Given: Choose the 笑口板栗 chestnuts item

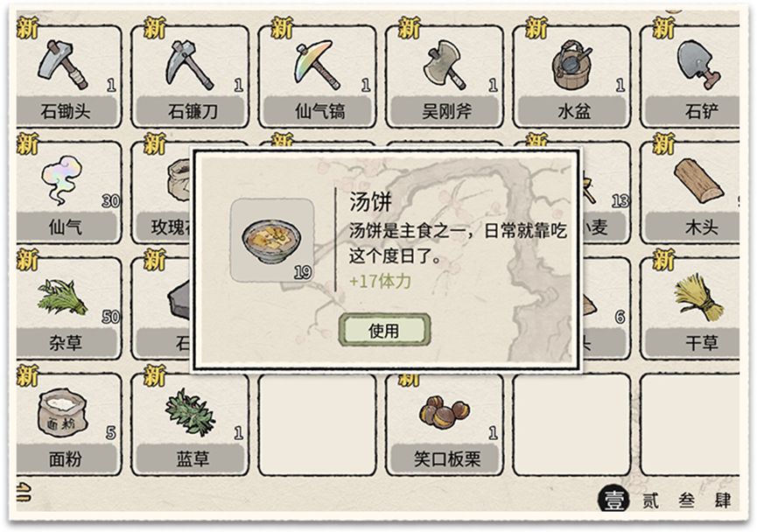Looking at the screenshot, I should 445,423.
